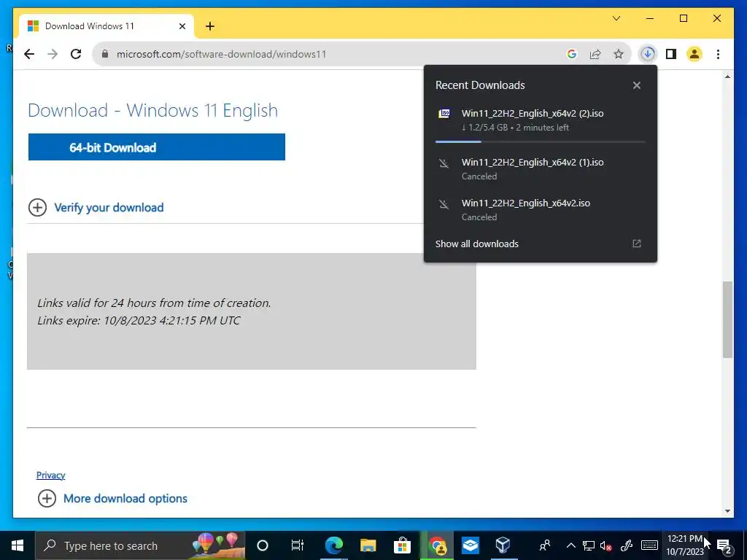Screen dimensions: 747x560
Task: Click the Google icon in address bar
Action: pos(572,54)
